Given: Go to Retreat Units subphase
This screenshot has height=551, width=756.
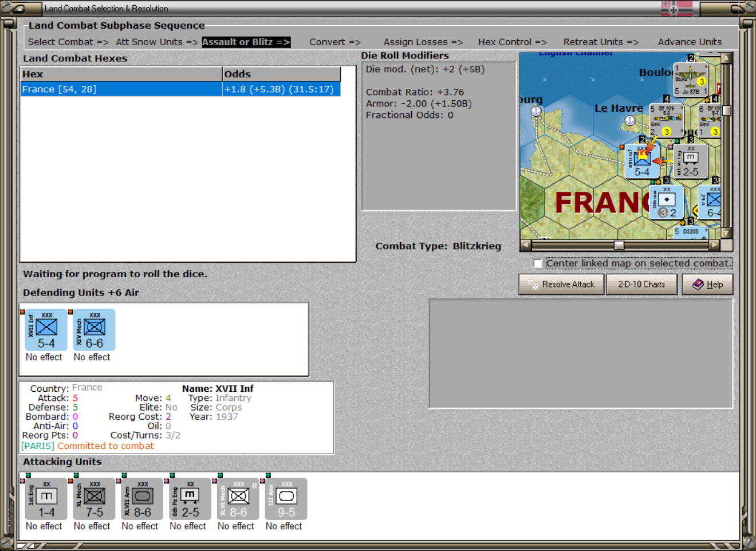Looking at the screenshot, I should click(x=601, y=42).
